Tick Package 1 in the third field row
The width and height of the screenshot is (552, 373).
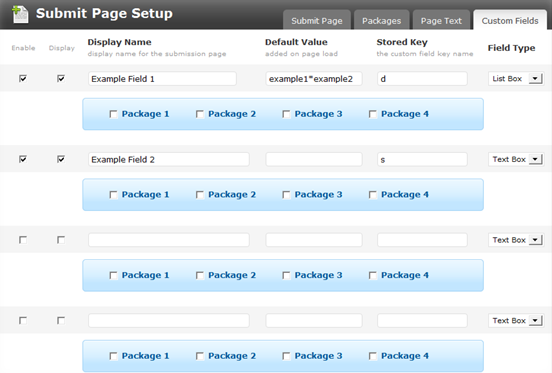113,275
